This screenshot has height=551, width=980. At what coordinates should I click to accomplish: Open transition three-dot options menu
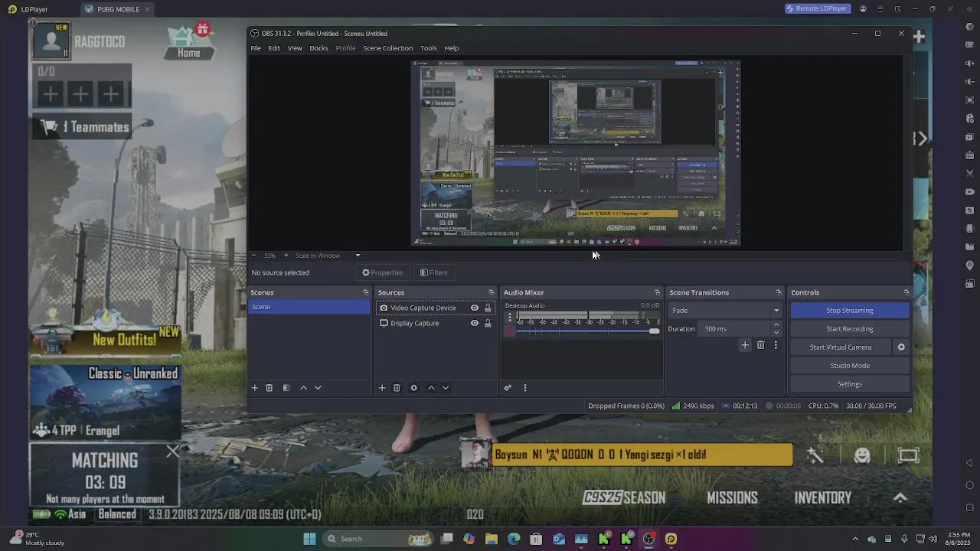(x=776, y=345)
